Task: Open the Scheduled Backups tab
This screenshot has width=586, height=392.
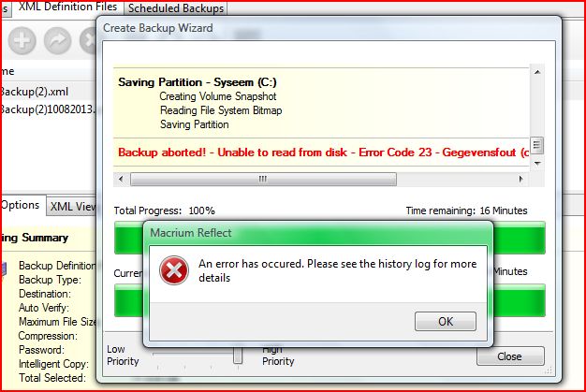Action: click(176, 8)
